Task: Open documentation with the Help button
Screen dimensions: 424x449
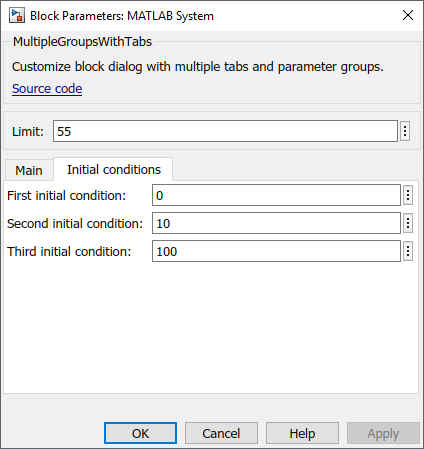Action: point(302,433)
